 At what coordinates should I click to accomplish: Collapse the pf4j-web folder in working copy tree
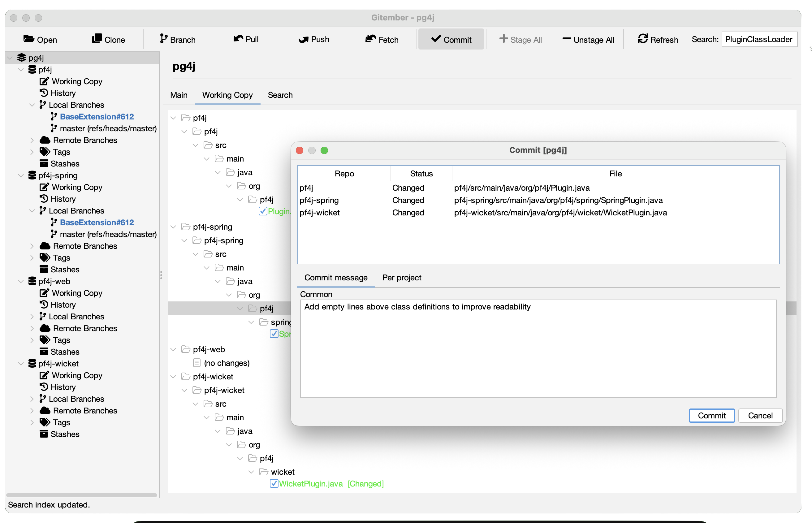[173, 349]
